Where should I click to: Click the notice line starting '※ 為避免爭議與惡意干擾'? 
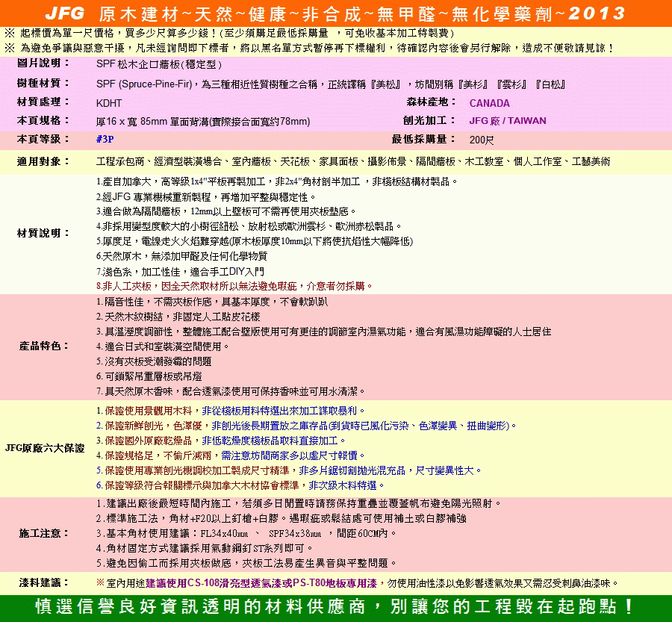310,48
